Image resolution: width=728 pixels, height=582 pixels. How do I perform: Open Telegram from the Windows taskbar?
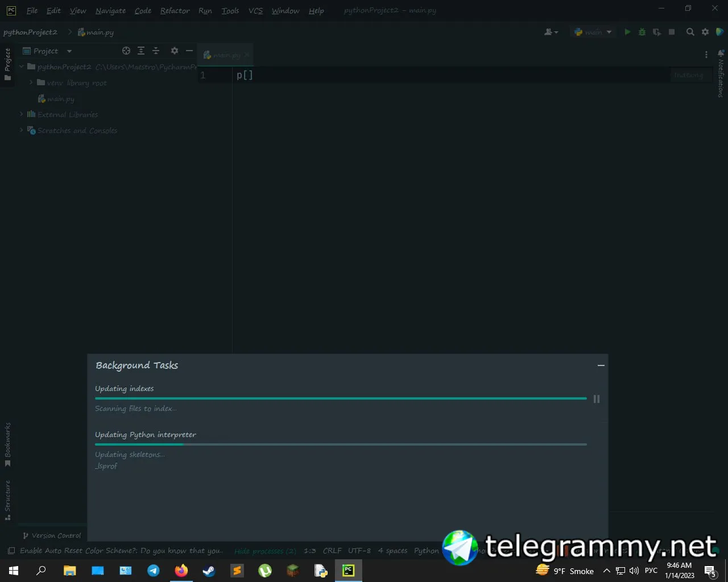tap(154, 571)
